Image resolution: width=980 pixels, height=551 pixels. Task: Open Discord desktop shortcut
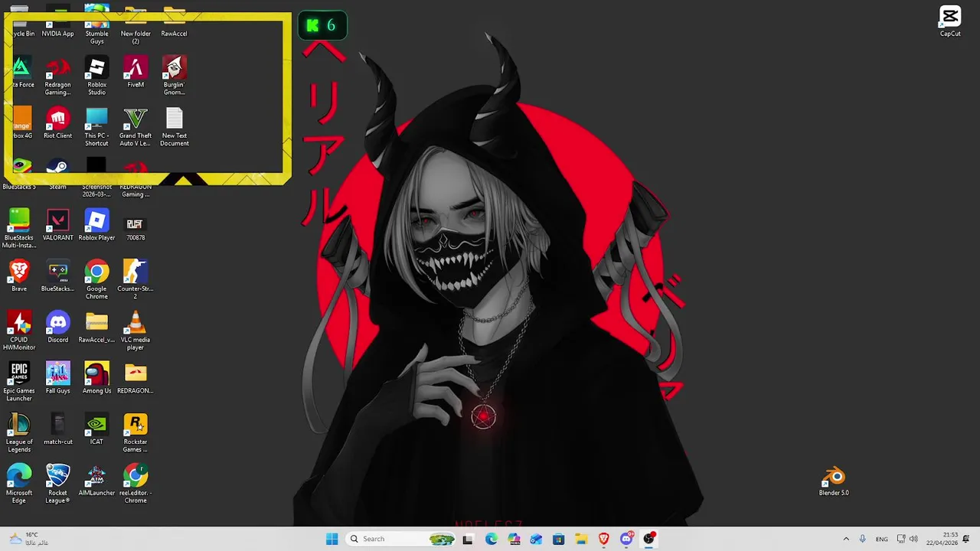pos(58,328)
